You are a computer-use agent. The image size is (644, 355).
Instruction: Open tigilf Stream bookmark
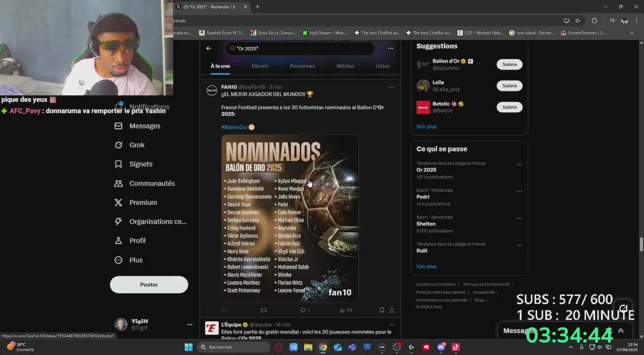(325, 33)
